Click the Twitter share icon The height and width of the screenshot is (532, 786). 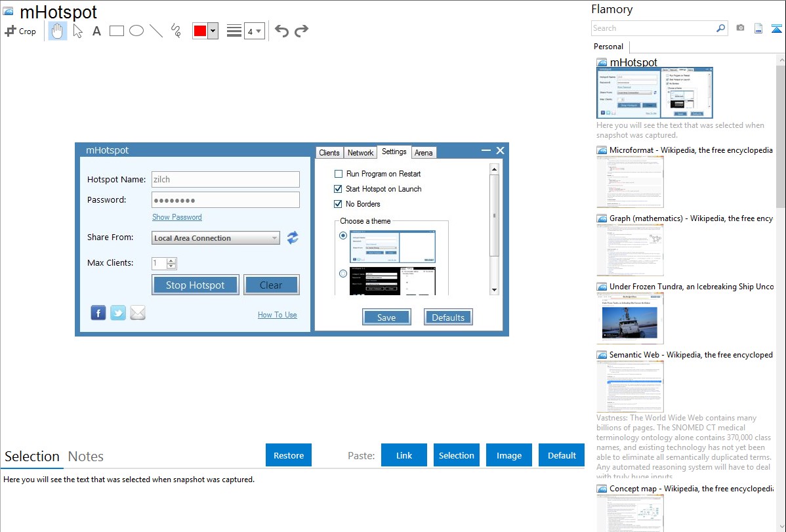pyautogui.click(x=118, y=313)
